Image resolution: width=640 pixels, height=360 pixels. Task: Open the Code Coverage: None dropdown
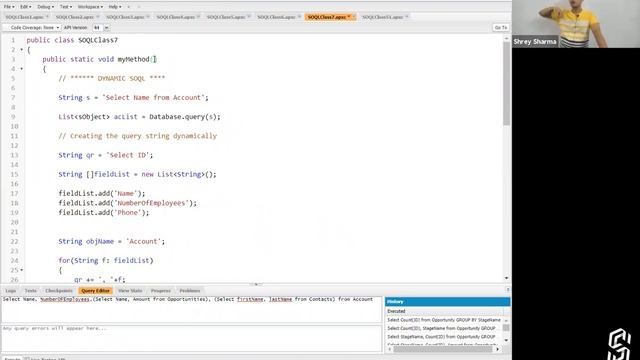32,27
